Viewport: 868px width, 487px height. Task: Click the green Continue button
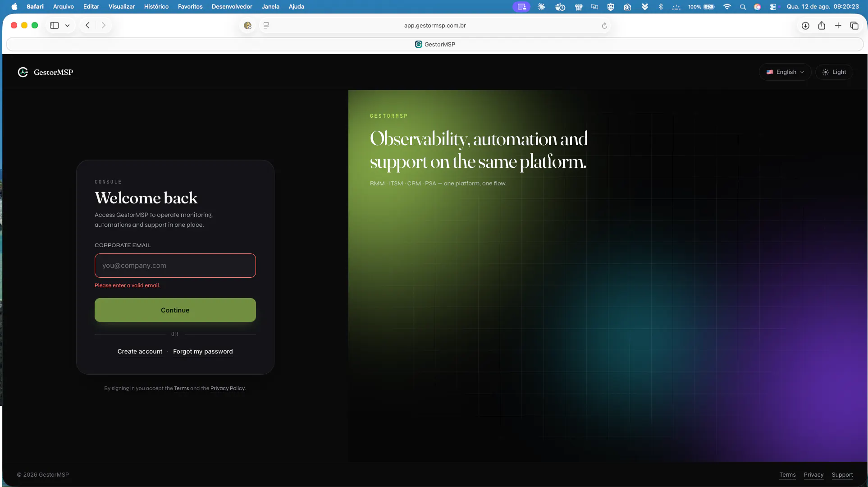tap(175, 310)
